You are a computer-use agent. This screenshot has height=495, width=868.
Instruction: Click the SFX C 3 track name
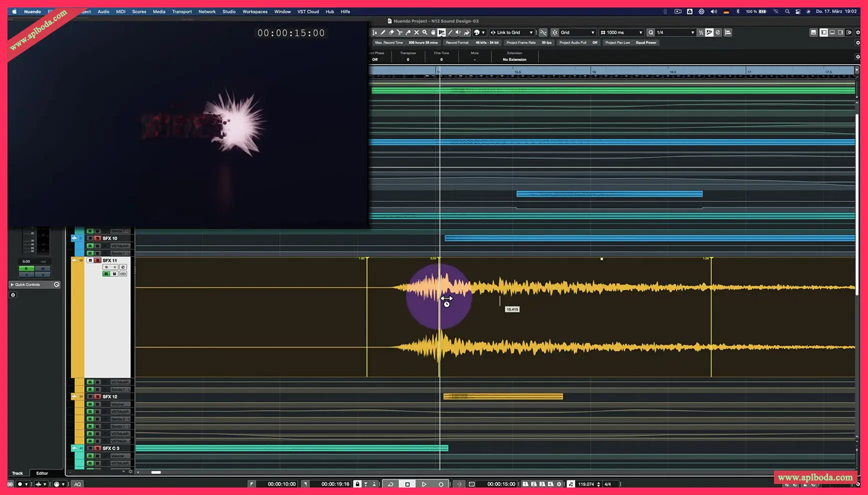tap(111, 448)
